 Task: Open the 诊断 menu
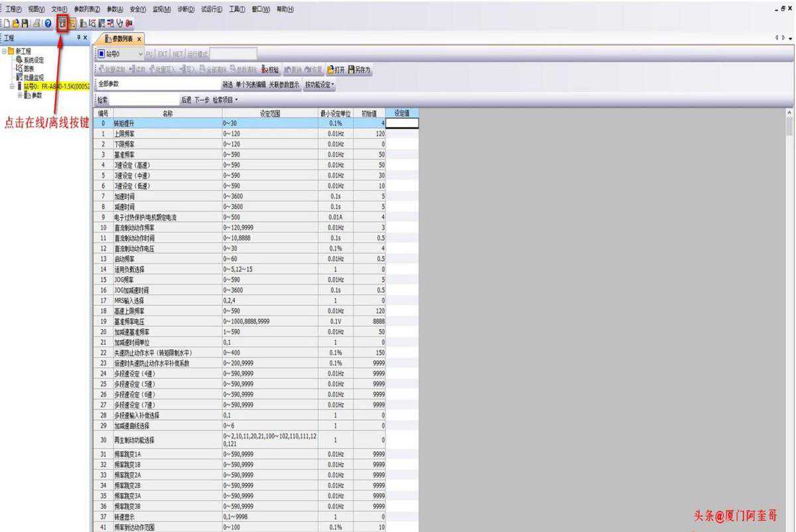186,9
